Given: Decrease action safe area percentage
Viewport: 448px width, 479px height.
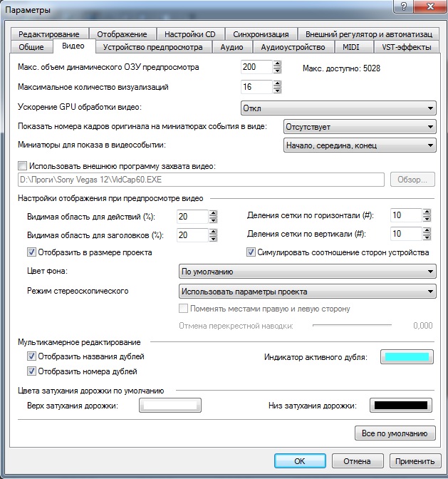Looking at the screenshot, I should pyautogui.click(x=213, y=220).
